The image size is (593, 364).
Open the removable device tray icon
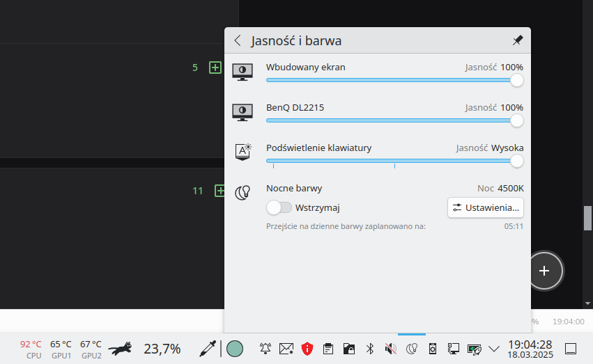tap(433, 349)
